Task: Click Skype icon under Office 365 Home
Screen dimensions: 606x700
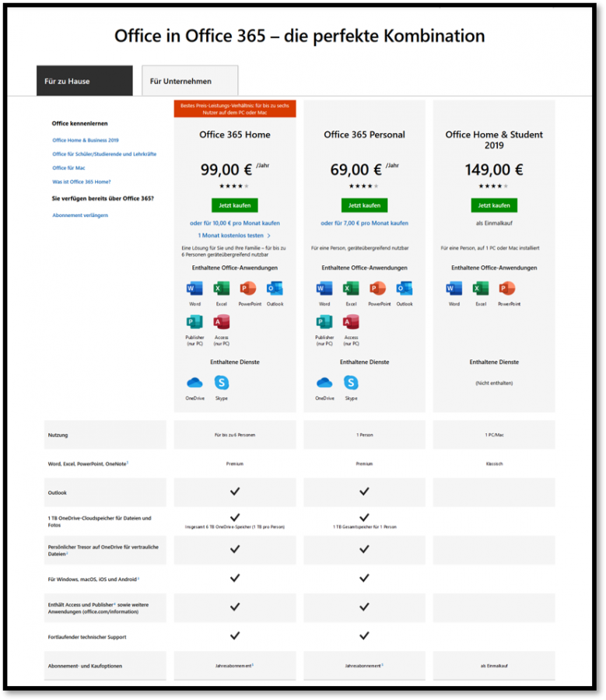Action: (x=222, y=383)
